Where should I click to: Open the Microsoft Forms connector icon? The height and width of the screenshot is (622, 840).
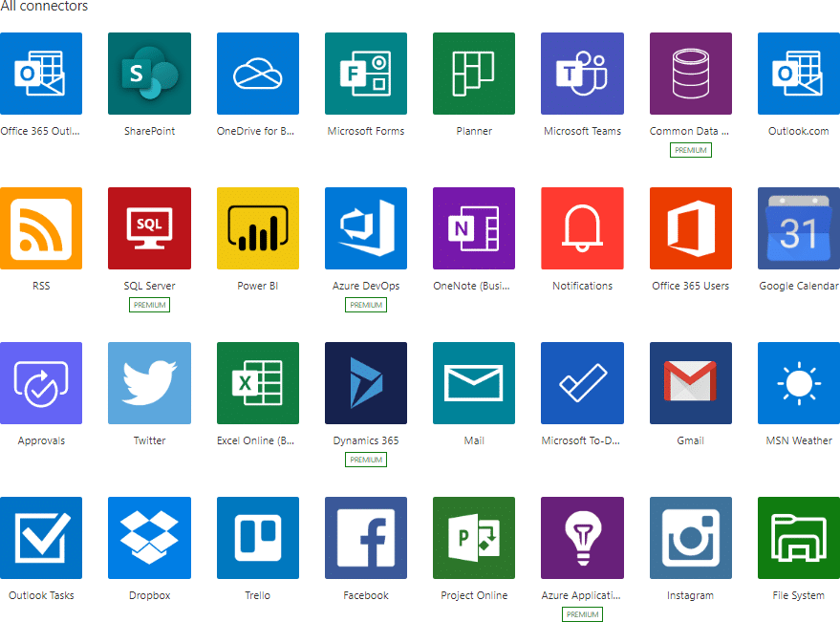366,74
